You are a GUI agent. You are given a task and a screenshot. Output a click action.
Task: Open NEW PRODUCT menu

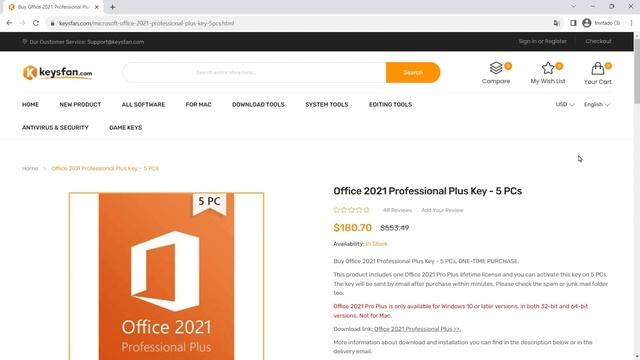[x=80, y=104]
